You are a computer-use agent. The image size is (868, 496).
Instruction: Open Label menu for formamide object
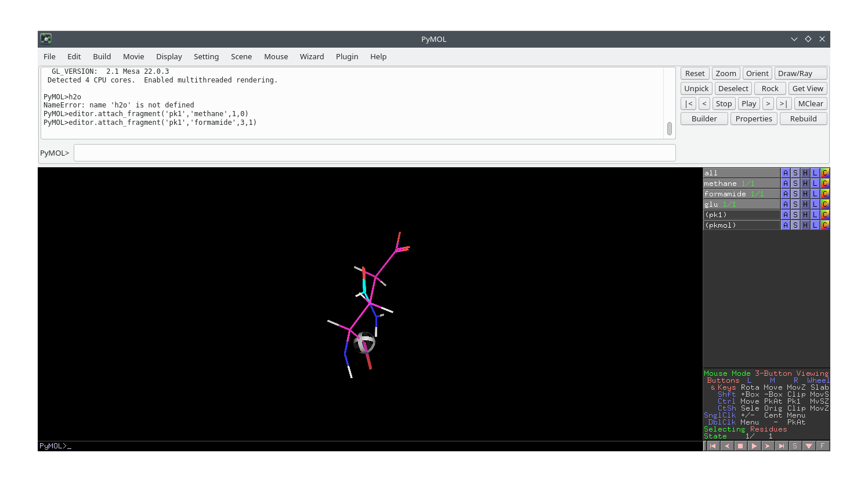tap(815, 194)
